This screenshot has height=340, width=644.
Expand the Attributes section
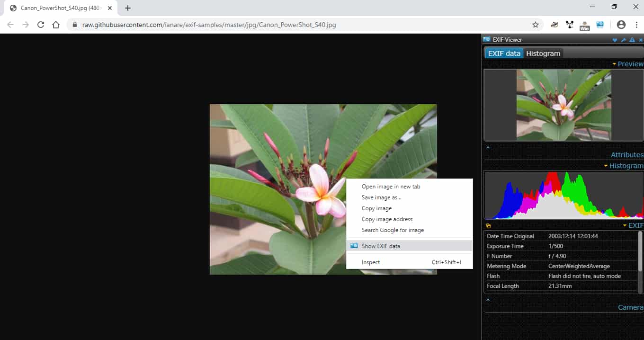coord(627,155)
